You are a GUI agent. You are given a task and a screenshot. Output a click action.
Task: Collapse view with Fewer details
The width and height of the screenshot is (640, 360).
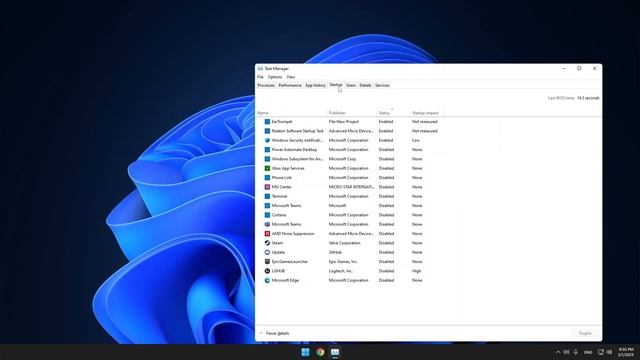coord(274,333)
